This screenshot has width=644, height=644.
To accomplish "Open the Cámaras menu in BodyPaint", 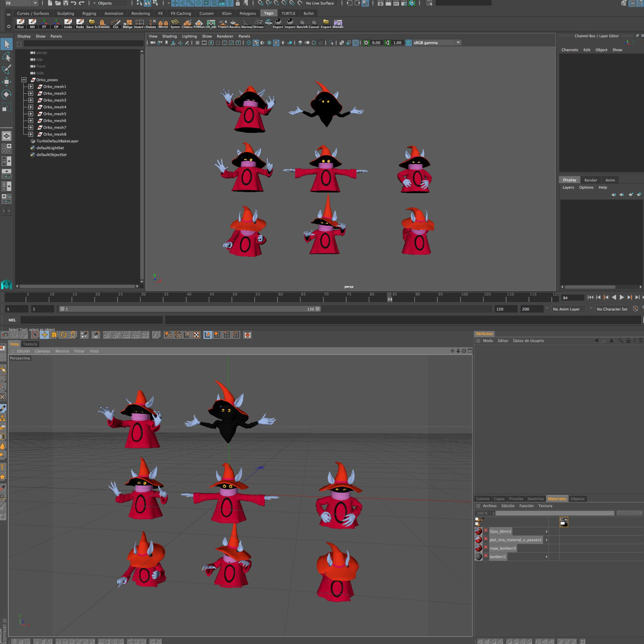I will 42,351.
